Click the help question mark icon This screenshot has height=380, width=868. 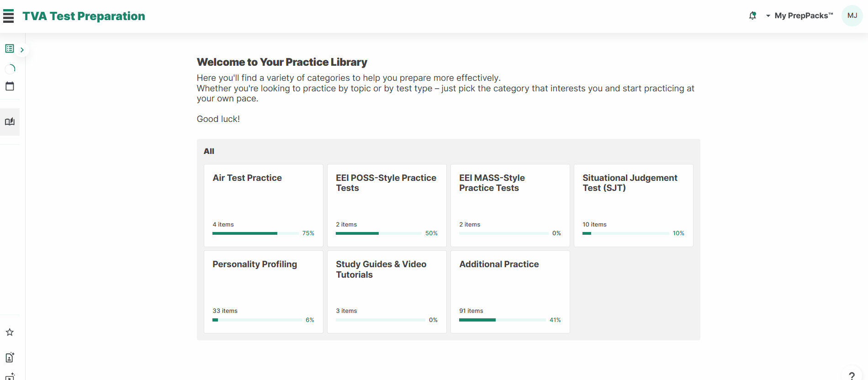852,375
